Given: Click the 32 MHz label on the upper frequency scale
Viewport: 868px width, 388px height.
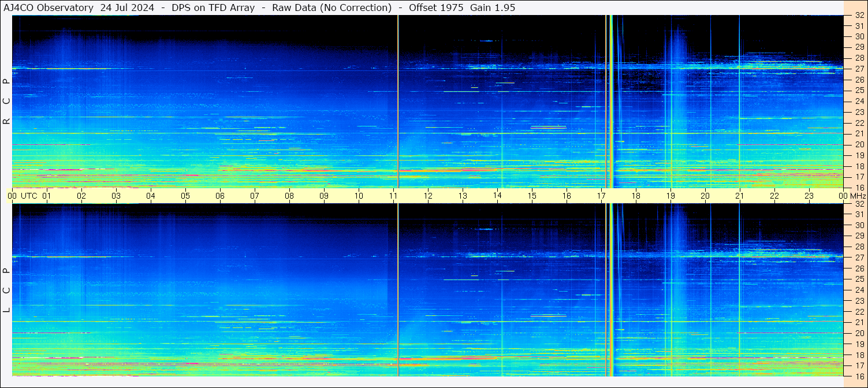Looking at the screenshot, I should pos(859,16).
